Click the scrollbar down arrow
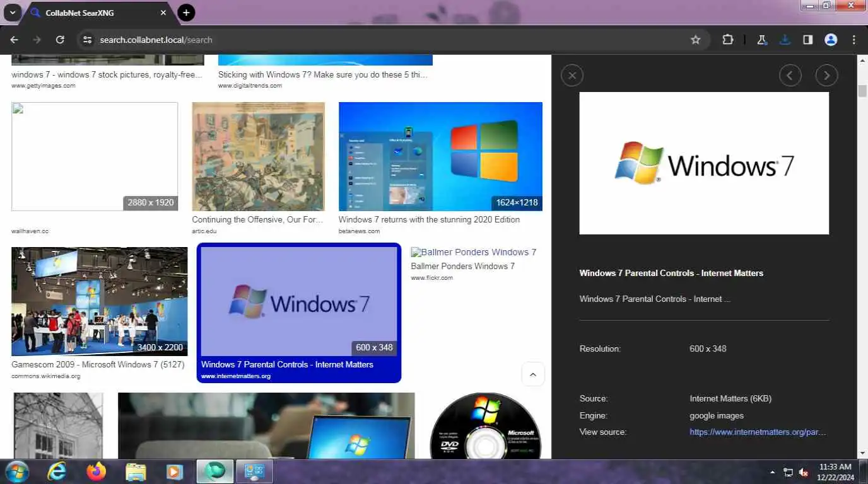Viewport: 868px width, 484px height. (862, 453)
